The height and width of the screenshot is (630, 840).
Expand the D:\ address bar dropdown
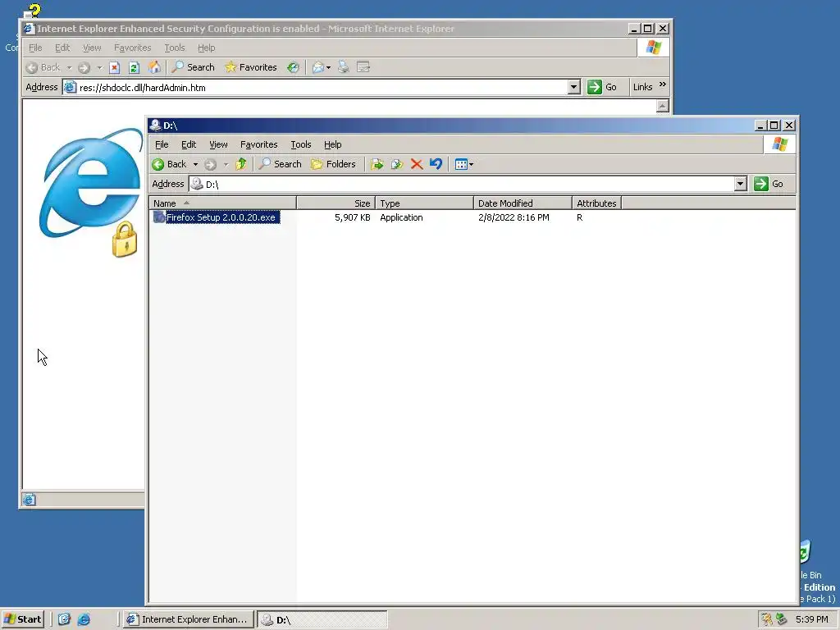click(741, 184)
